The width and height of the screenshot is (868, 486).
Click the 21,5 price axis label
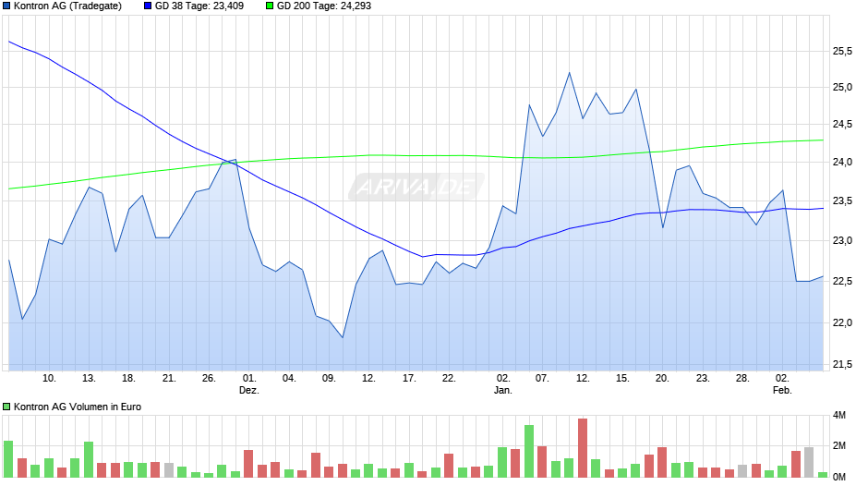pos(842,365)
